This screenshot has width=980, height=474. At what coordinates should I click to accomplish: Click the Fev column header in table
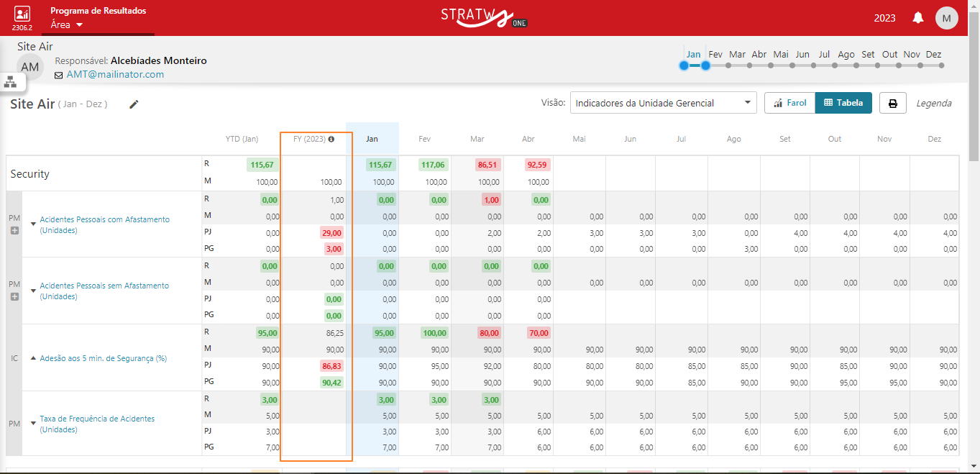tap(424, 139)
